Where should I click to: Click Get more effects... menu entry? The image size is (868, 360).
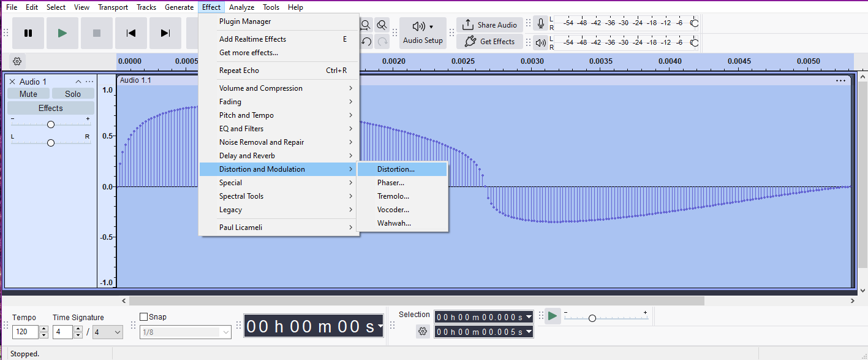279,53
